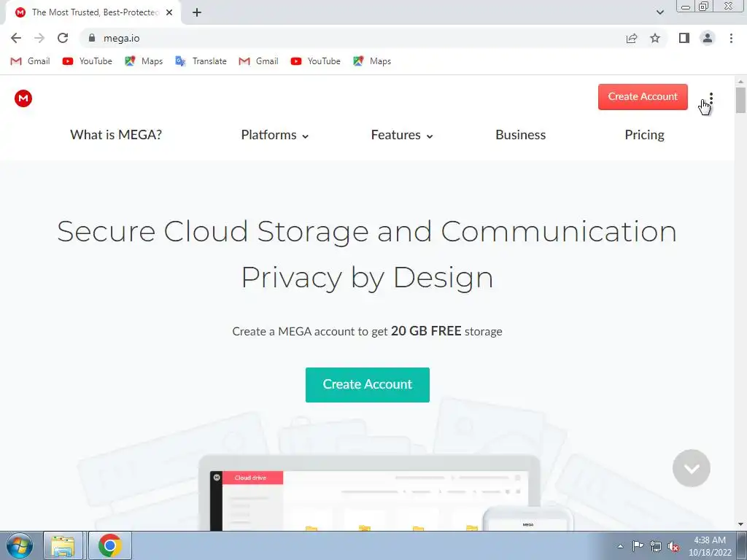Expand the Platforms dropdown
Screen dimensions: 747x560
(275, 135)
